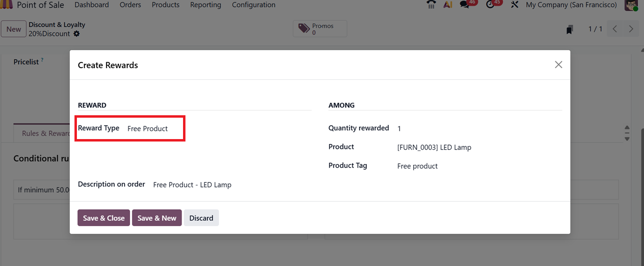Close the Create Rewards dialog

[558, 65]
